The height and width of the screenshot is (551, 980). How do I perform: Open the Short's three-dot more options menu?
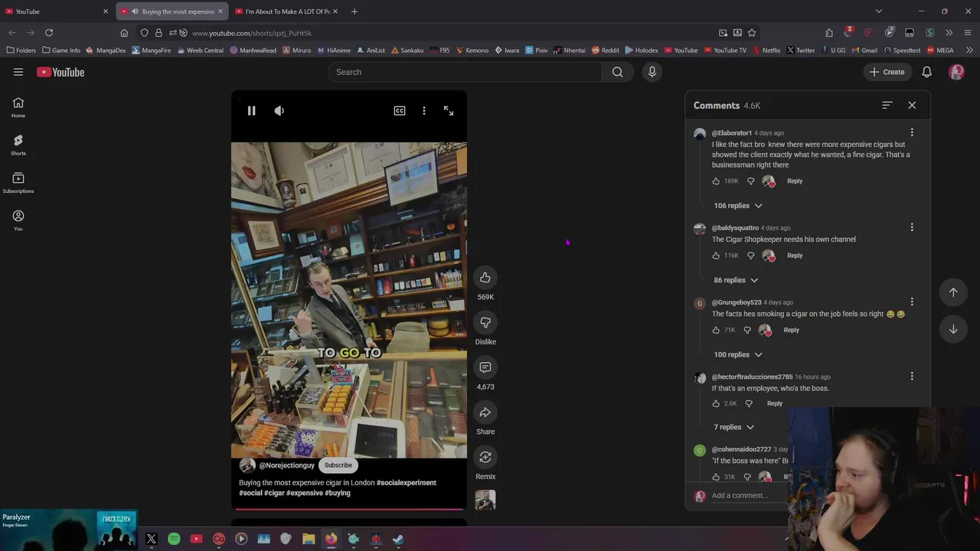coord(424,111)
